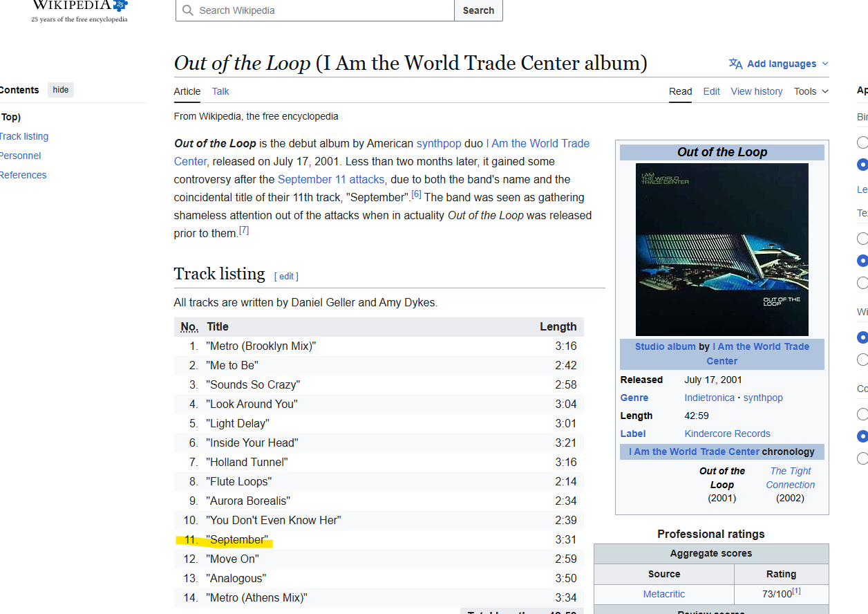Click the 42:59 length value in infobox
The height and width of the screenshot is (614, 868).
(x=697, y=416)
